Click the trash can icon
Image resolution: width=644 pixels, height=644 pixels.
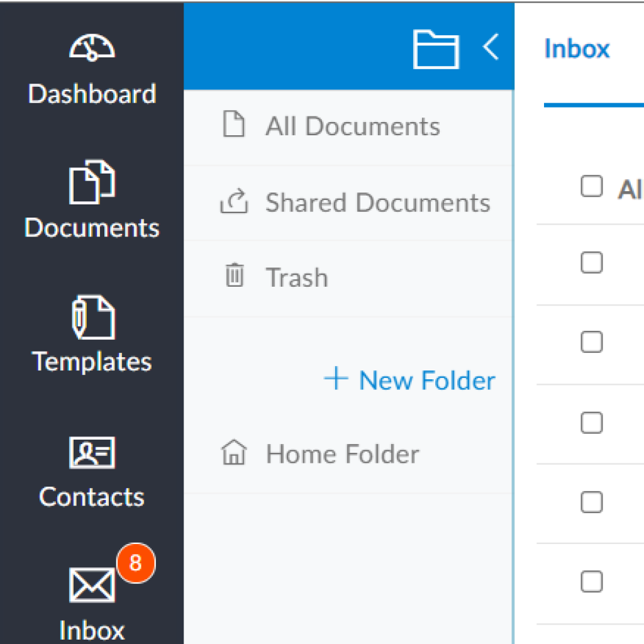tap(235, 275)
